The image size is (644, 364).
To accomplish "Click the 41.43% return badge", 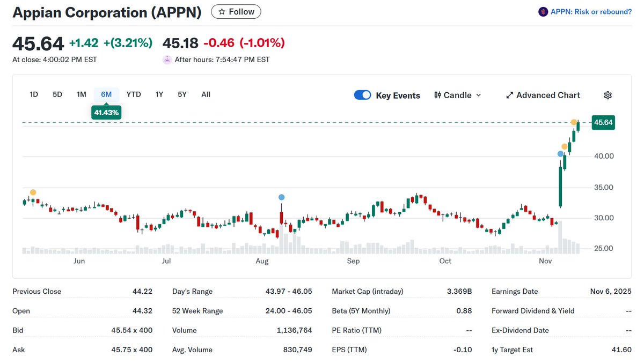I will 106,113.
